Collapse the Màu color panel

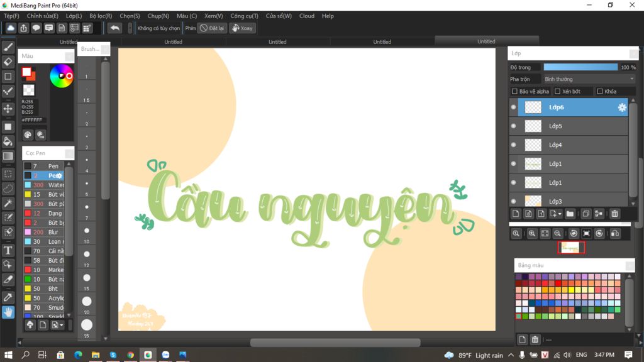pos(69,56)
